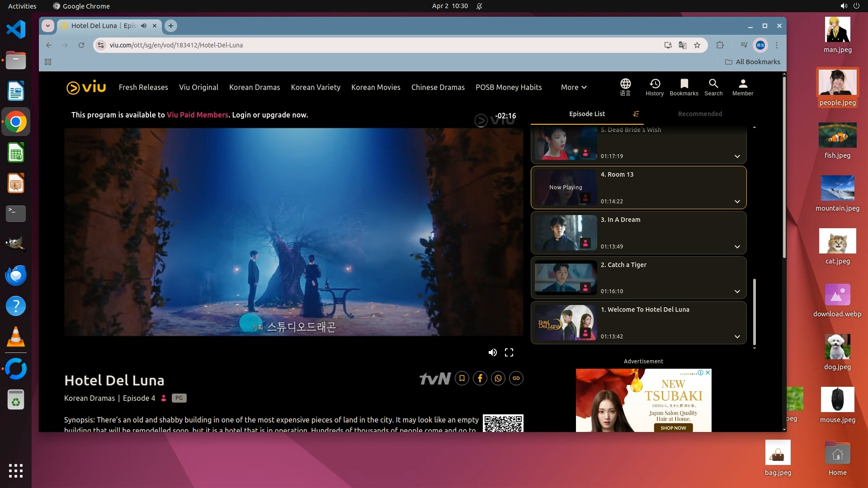Play episode 1 Welcome To Hotel Del Luna thumbnail
868x488 pixels.
[x=565, y=322]
